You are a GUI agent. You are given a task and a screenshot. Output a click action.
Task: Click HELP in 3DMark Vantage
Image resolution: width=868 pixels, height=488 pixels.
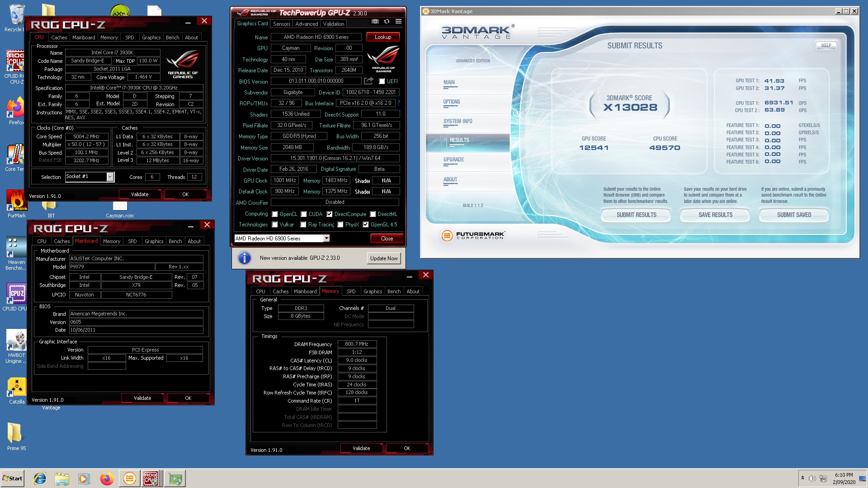coord(826,46)
